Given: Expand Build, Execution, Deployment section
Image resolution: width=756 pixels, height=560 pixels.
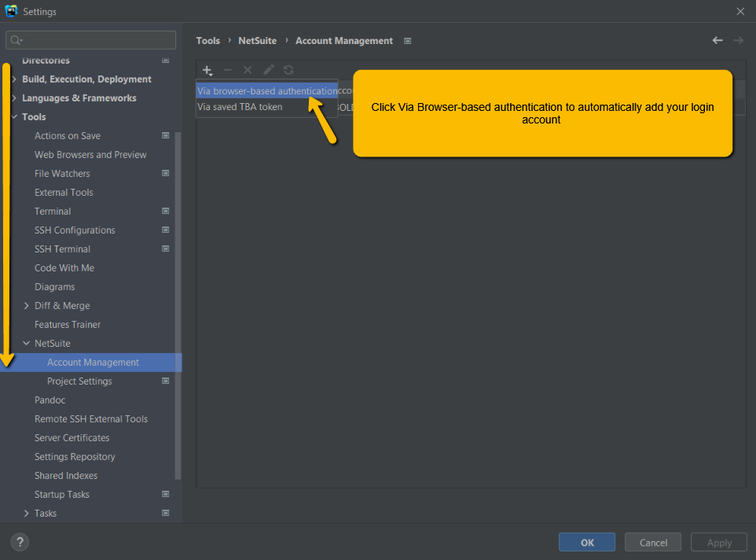Looking at the screenshot, I should click(14, 79).
